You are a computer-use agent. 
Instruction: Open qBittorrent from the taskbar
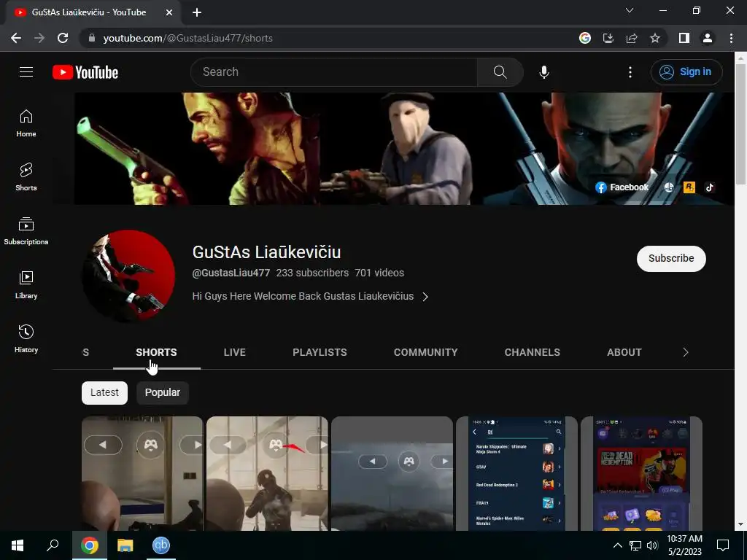pos(160,545)
